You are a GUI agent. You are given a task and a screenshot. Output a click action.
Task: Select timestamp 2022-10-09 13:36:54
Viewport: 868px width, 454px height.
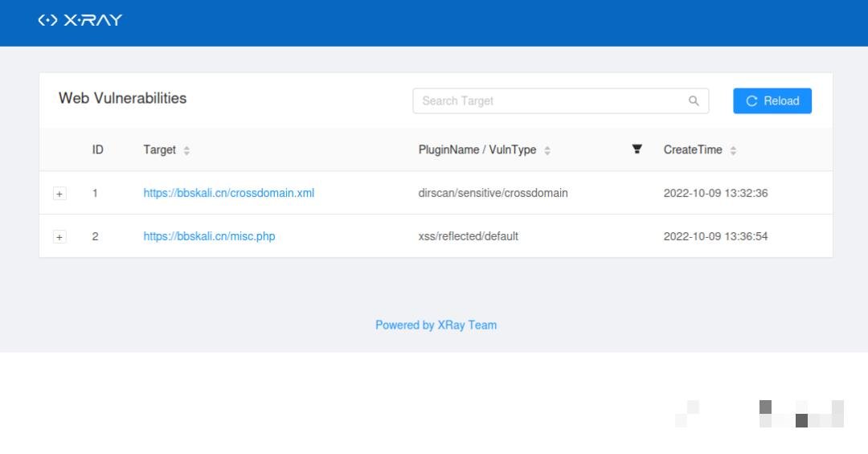coord(716,236)
